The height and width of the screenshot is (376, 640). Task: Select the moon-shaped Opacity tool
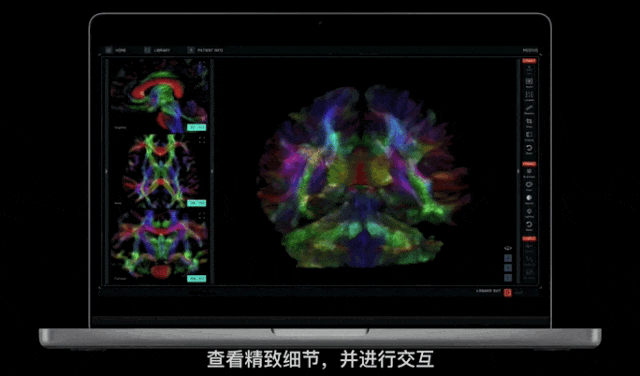(529, 198)
